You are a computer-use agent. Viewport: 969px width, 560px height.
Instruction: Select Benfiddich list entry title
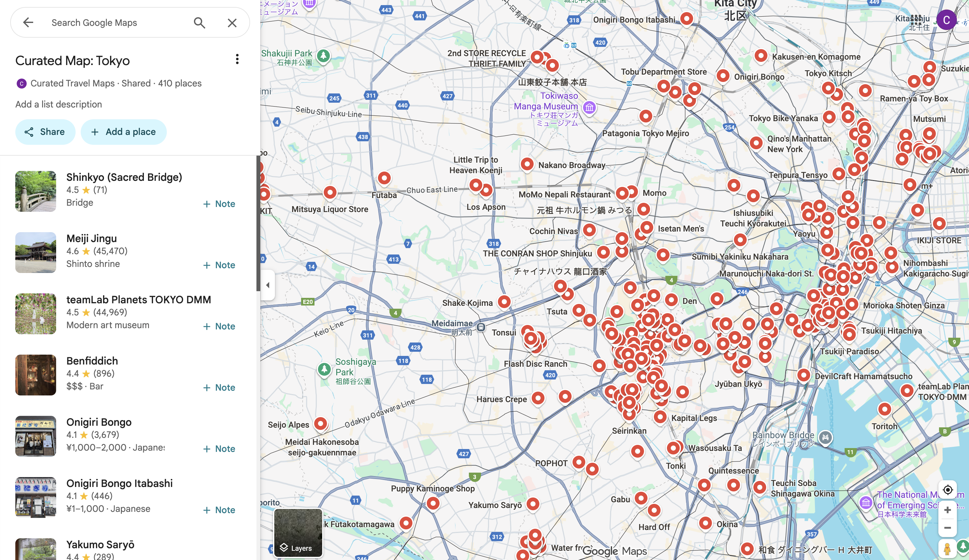point(92,361)
